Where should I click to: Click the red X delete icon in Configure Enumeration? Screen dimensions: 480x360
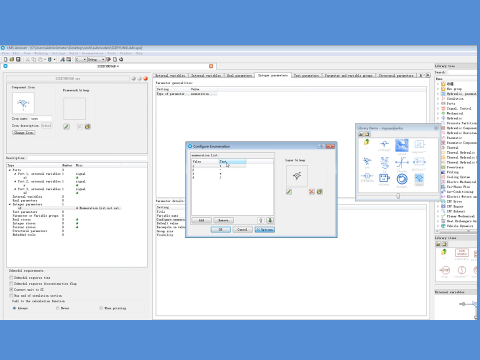point(311,192)
